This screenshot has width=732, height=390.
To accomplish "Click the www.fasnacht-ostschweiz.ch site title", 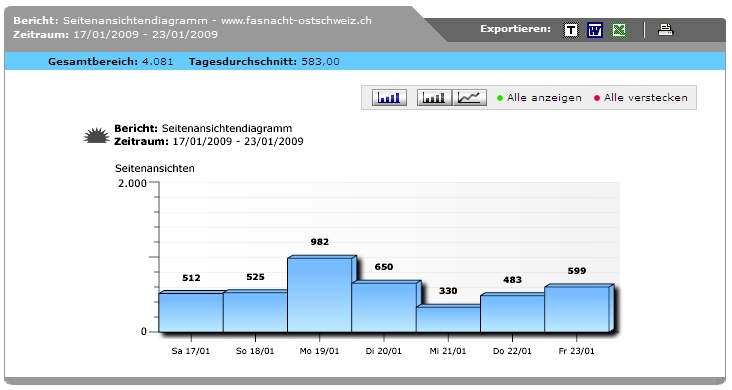I will pyautogui.click(x=296, y=21).
